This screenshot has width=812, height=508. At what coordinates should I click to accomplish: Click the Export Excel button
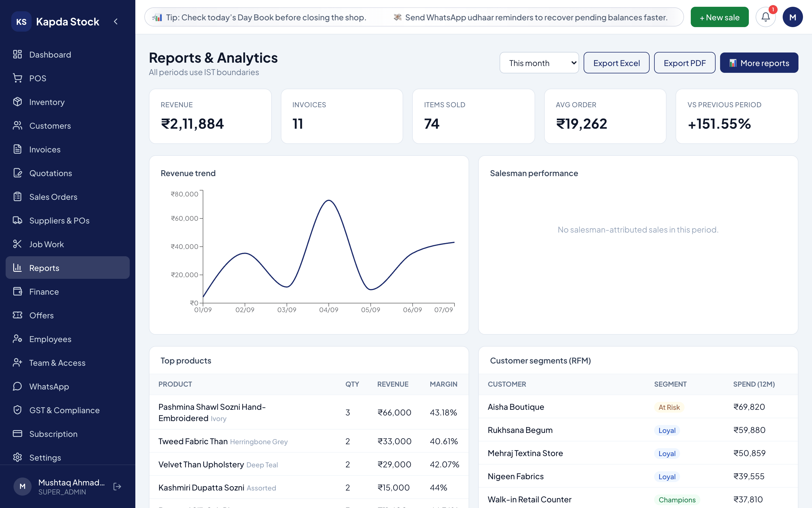[x=616, y=63]
